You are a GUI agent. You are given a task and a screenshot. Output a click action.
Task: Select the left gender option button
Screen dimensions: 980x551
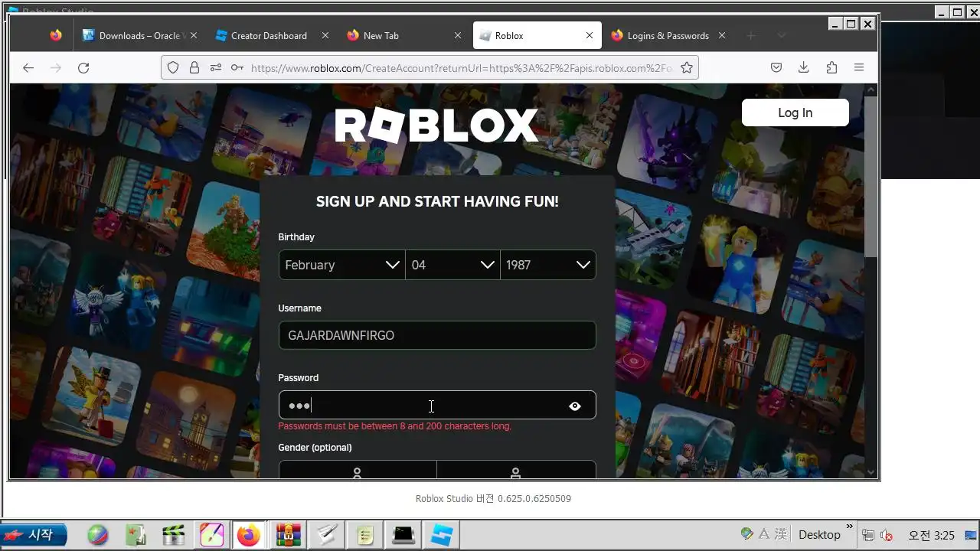click(x=358, y=470)
